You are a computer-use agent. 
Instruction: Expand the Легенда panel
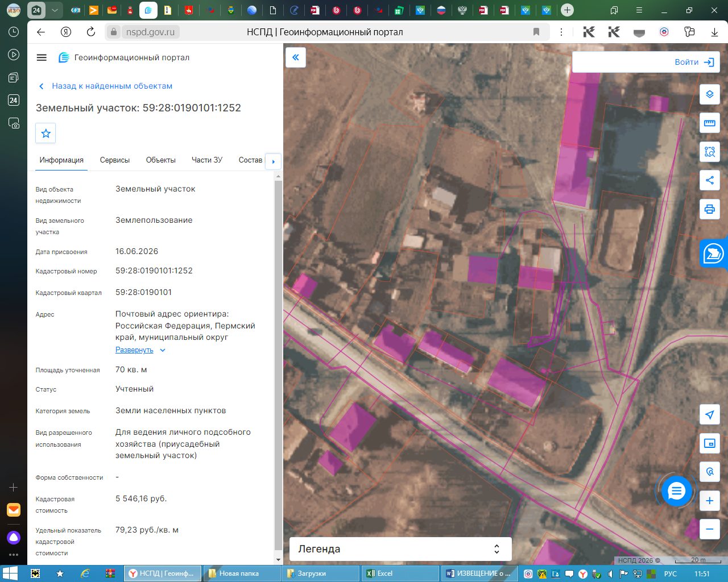pyautogui.click(x=400, y=549)
